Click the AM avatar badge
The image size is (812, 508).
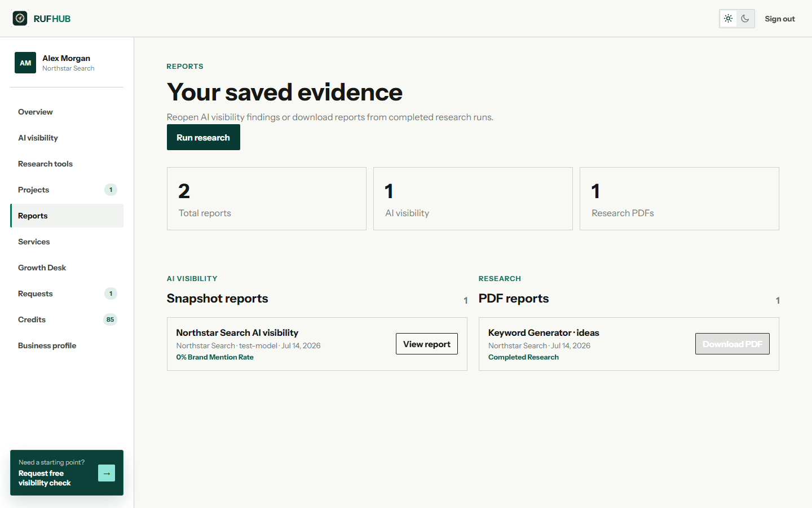coord(25,63)
